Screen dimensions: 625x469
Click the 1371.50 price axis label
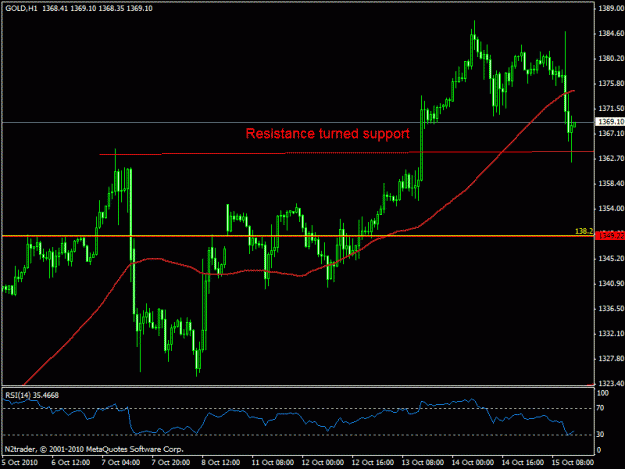click(611, 108)
